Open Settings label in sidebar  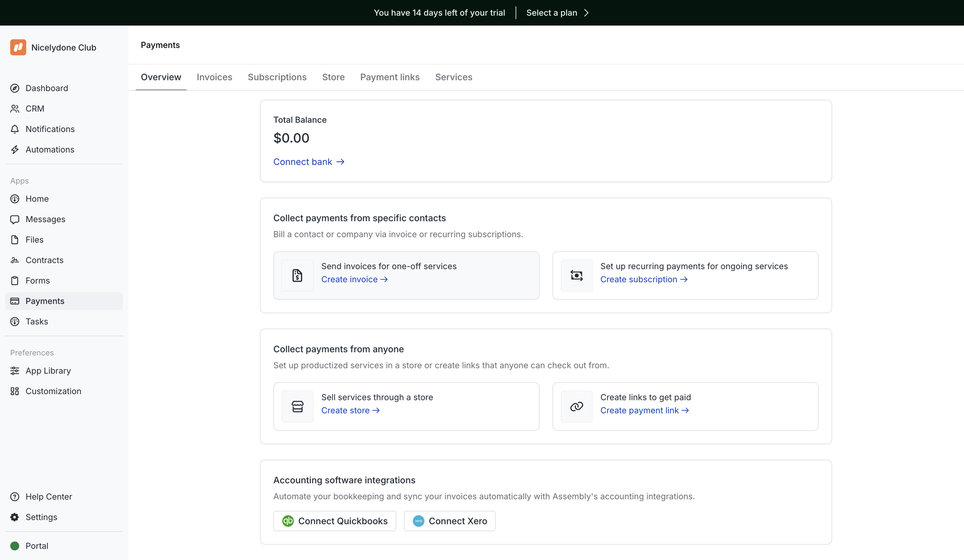(x=41, y=517)
